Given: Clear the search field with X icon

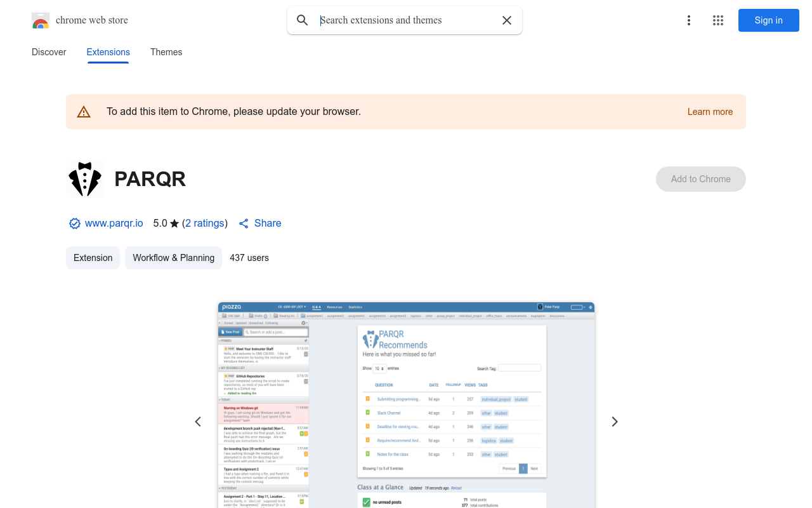Looking at the screenshot, I should (507, 20).
